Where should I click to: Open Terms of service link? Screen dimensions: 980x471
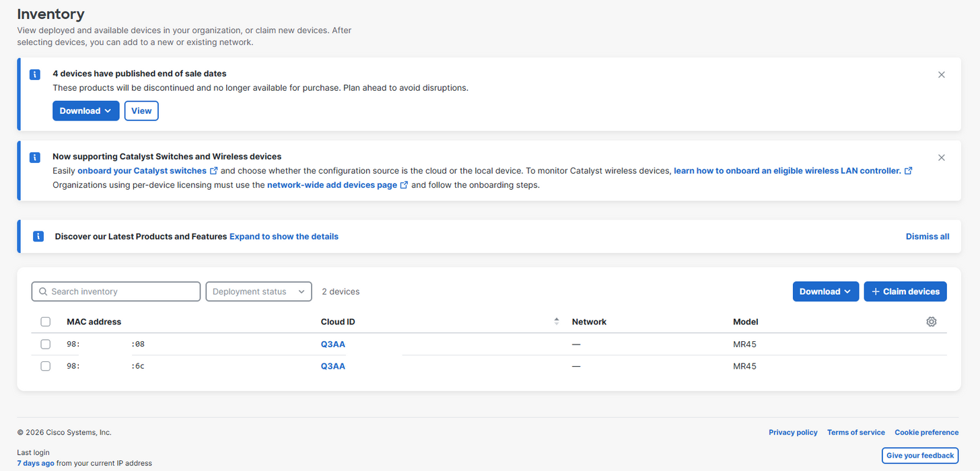pyautogui.click(x=856, y=433)
